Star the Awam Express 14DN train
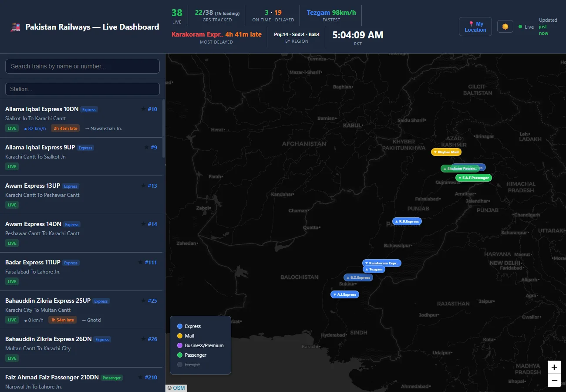This screenshot has width=566, height=392. click(143, 224)
